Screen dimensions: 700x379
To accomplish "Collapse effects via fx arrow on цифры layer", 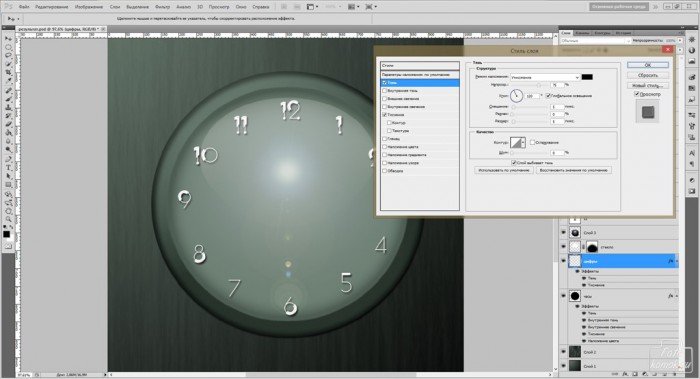I will click(677, 262).
